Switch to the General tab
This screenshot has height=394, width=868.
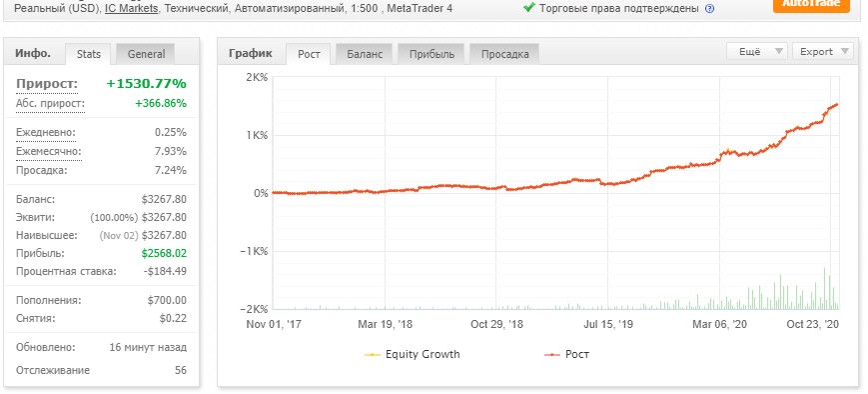point(146,54)
